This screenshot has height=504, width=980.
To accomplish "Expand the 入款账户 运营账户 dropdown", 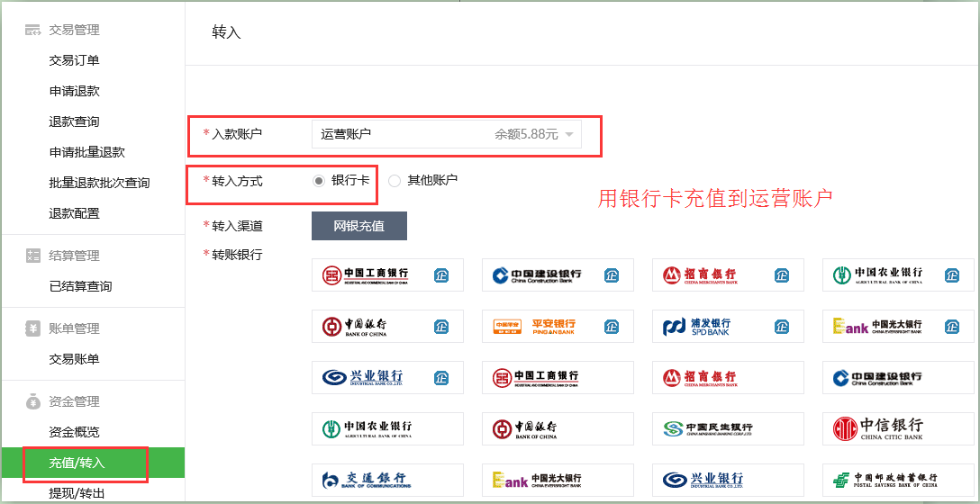I will click(446, 134).
